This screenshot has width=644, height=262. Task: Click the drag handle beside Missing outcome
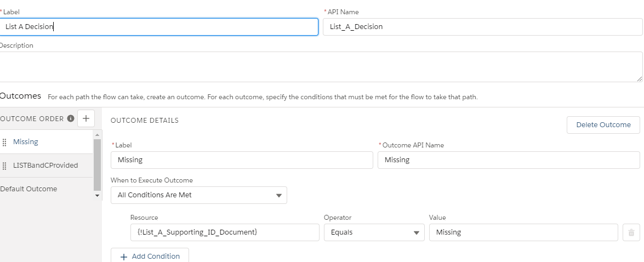tap(5, 142)
